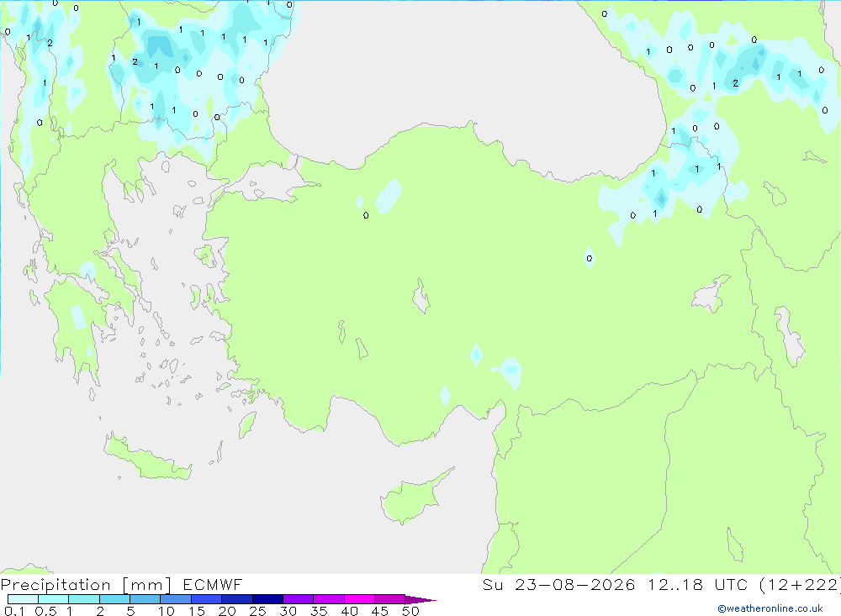This screenshot has width=841, height=616.
Task: Click the purple arrow tip above 50
Action: pos(420,600)
